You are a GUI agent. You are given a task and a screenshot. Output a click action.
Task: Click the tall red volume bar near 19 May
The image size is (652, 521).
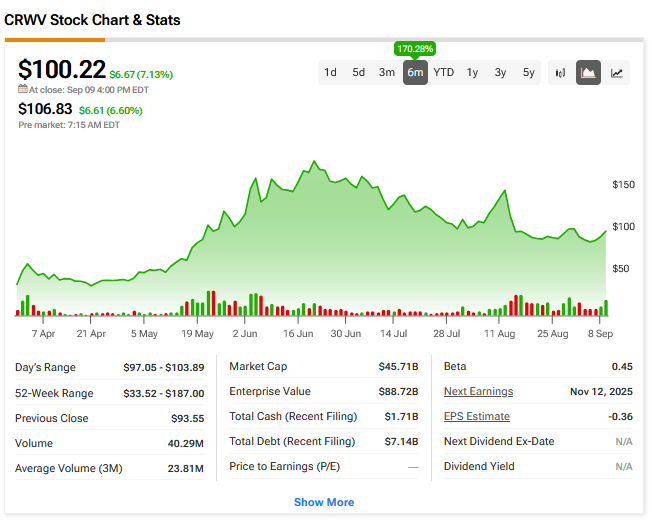point(212,302)
